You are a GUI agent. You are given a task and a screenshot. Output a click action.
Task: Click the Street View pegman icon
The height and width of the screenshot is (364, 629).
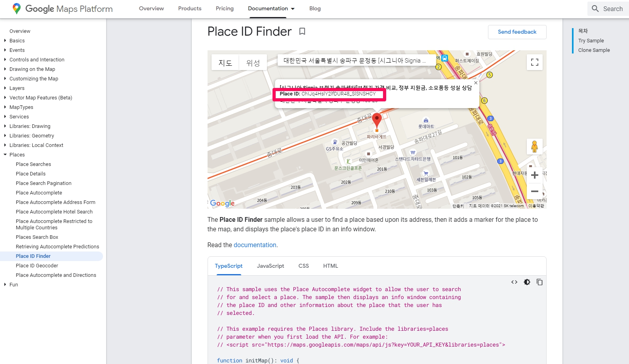pos(534,147)
